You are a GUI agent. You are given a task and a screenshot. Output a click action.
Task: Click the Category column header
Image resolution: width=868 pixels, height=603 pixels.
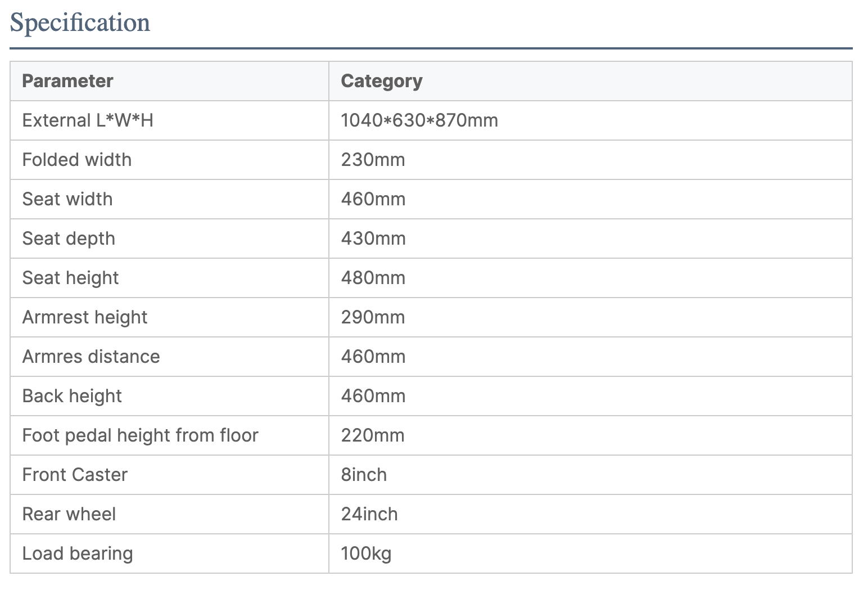[381, 81]
